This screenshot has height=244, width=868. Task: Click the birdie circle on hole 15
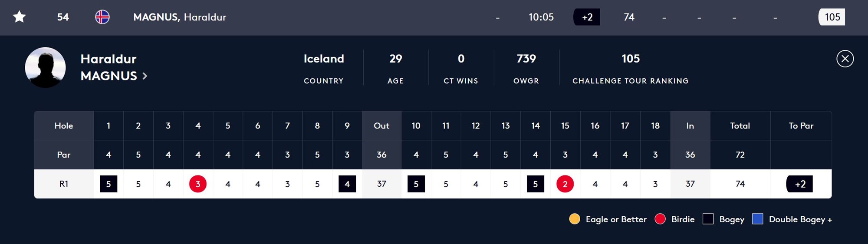pos(565,184)
